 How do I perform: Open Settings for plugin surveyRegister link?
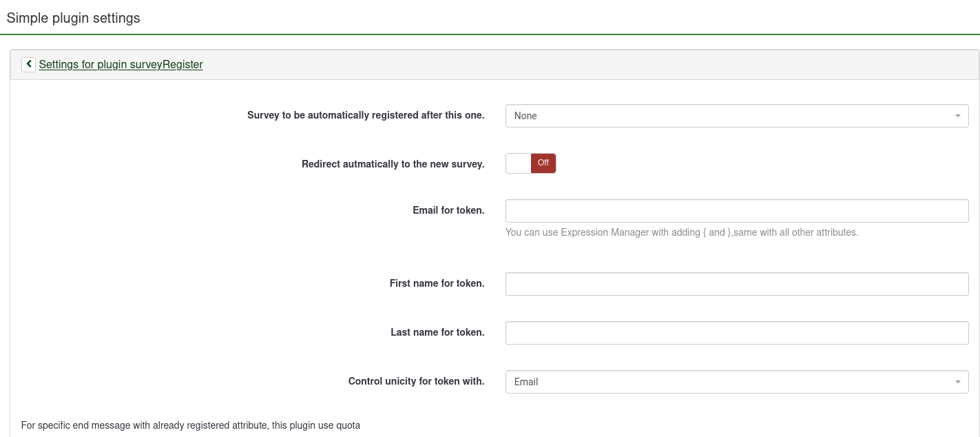coord(121,64)
